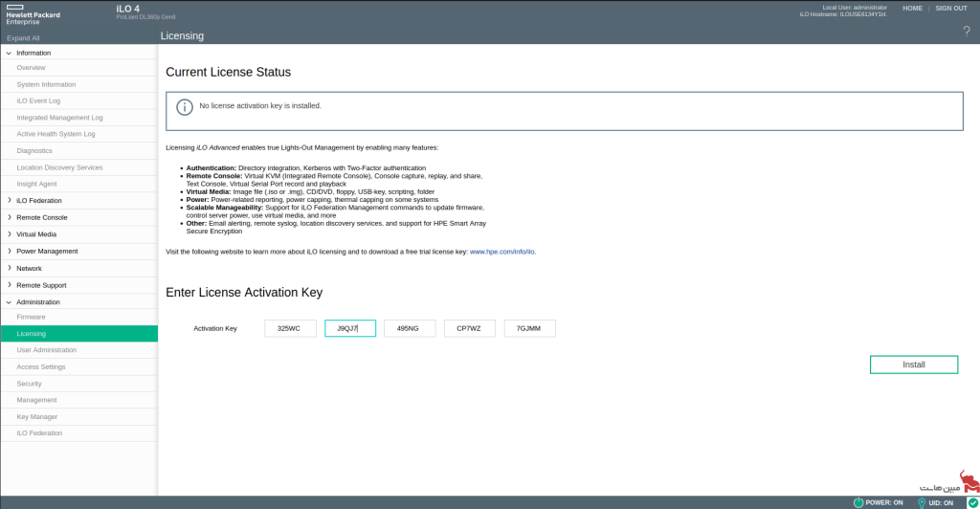Click the HOME link

click(x=912, y=8)
